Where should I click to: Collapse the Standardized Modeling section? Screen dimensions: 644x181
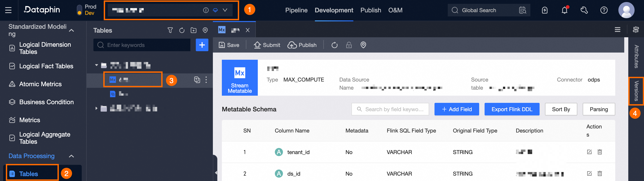click(71, 31)
